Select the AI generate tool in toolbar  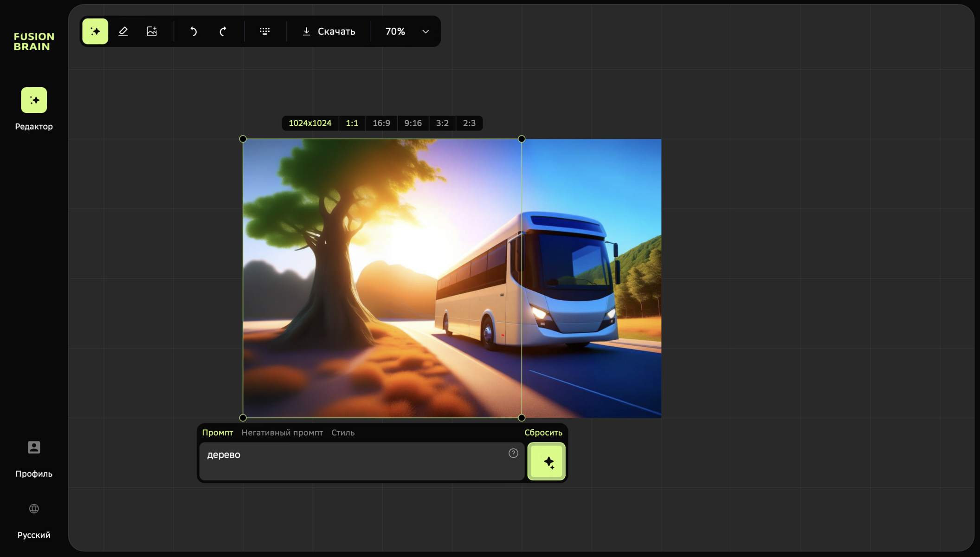95,31
